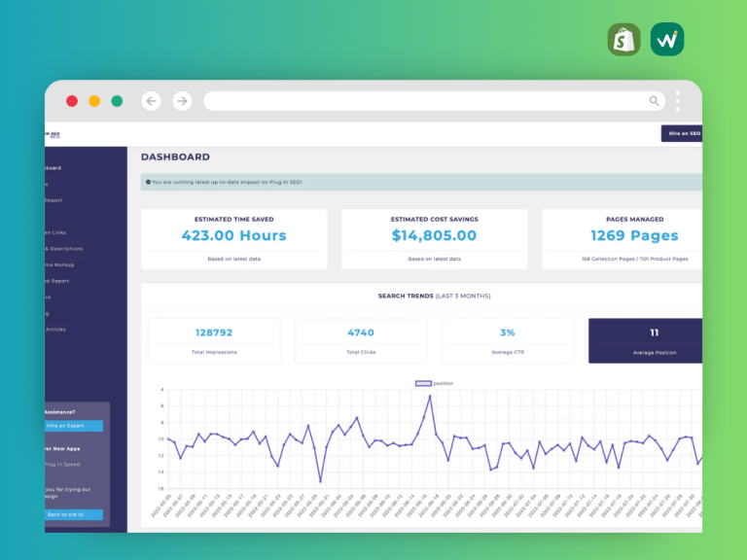
Task: Click the browser back arrow button
Action: [x=151, y=101]
